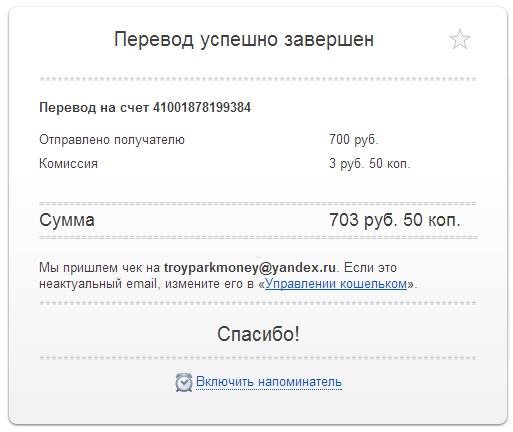Viewport: 513px width, 432px height.
Task: Click the text Мы пришлем чек на
Action: tap(100, 268)
